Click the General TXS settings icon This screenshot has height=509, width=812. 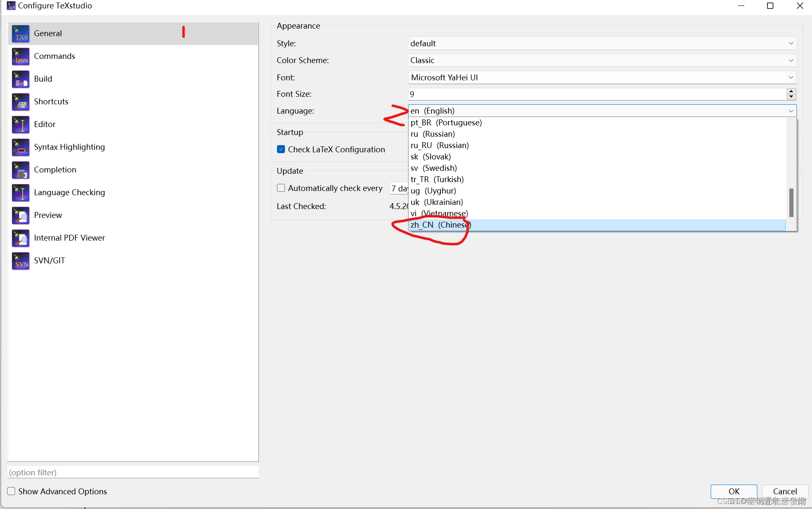tap(21, 34)
